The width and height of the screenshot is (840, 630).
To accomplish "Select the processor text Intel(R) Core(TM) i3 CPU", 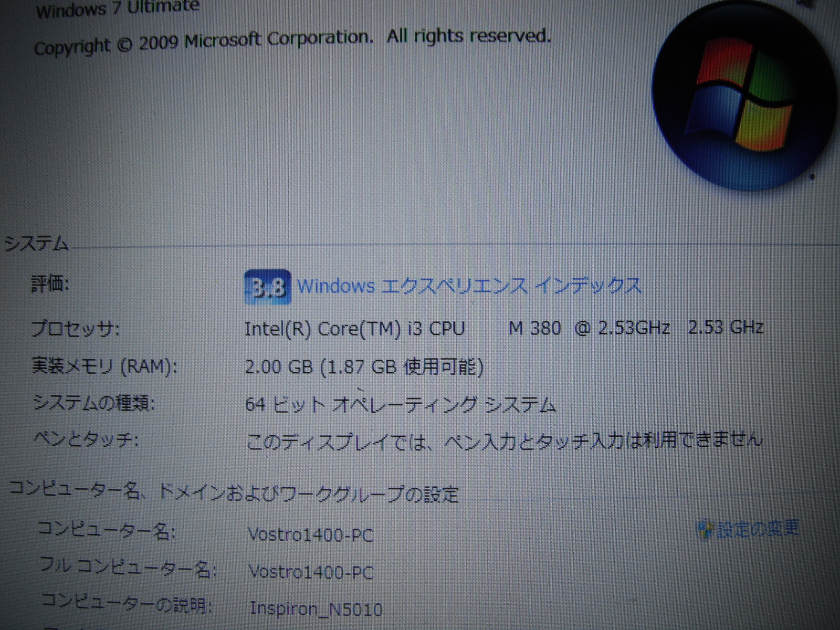I will point(355,329).
